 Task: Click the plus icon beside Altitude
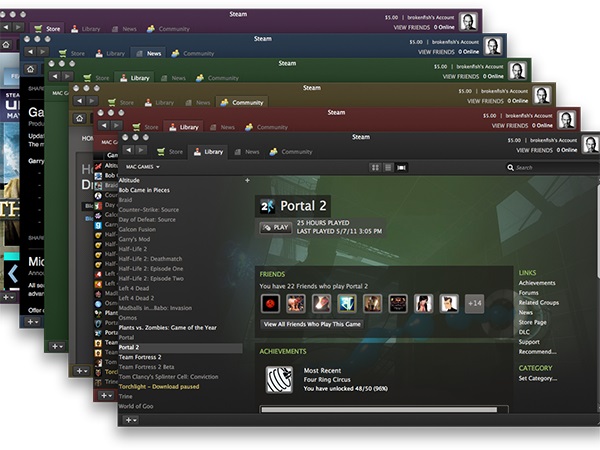(247, 180)
